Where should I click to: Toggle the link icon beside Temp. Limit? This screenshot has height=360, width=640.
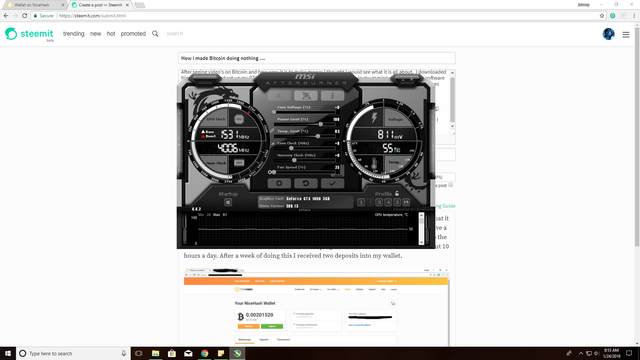pyautogui.click(x=272, y=131)
